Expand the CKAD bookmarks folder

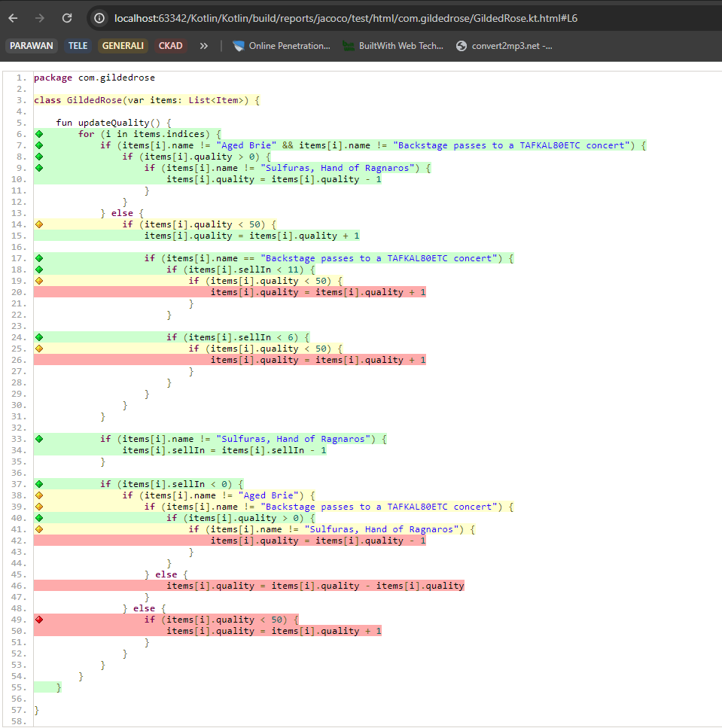click(x=171, y=46)
